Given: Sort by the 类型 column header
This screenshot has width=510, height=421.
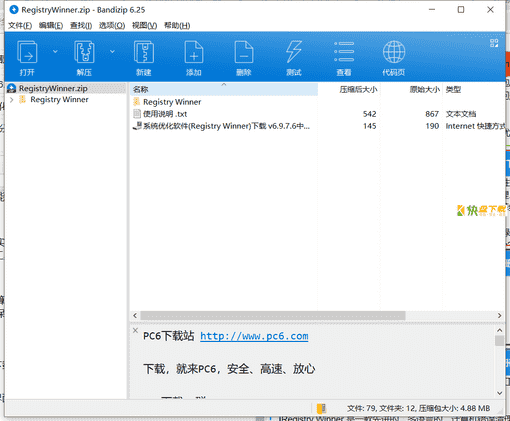Looking at the screenshot, I should click(474, 89).
